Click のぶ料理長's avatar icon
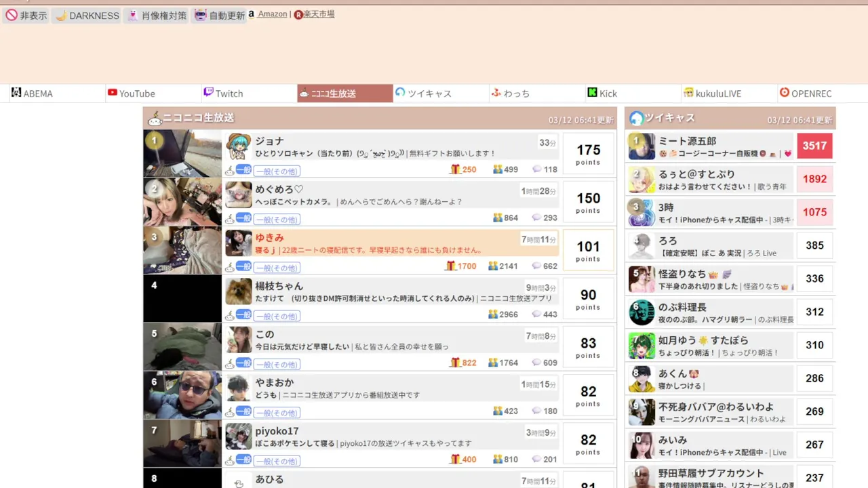The width and height of the screenshot is (868, 488). (x=642, y=312)
